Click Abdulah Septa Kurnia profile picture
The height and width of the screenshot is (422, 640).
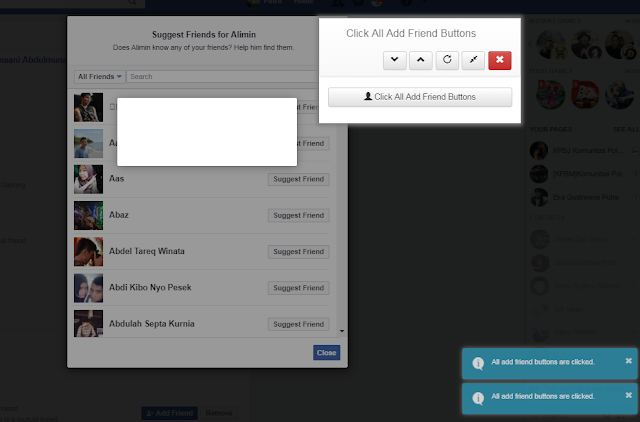pyautogui.click(x=89, y=324)
